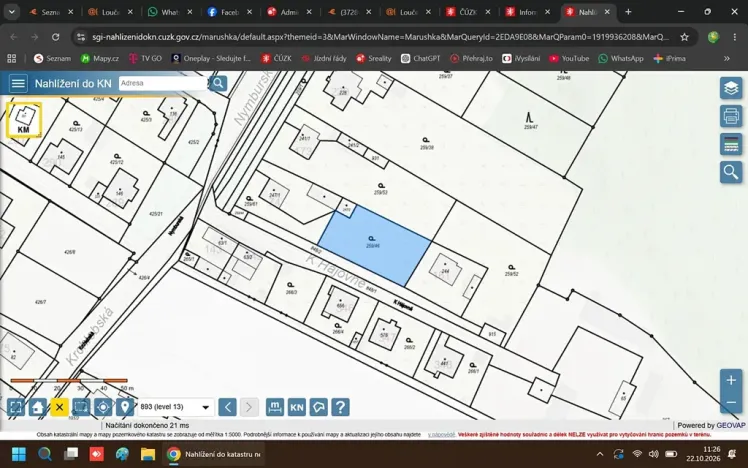
Task: Open the Seznam bookmark
Action: (52, 58)
